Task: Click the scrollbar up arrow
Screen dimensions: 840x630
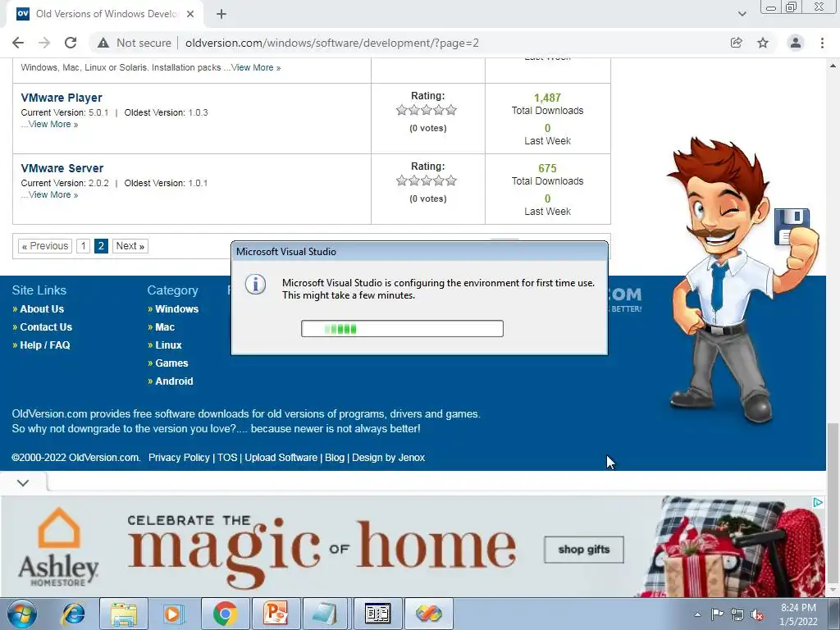Action: click(x=833, y=66)
